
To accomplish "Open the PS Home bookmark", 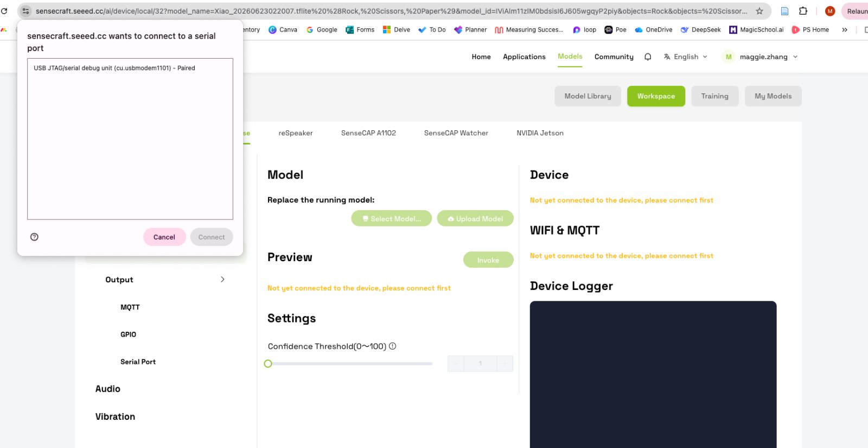I will [810, 30].
